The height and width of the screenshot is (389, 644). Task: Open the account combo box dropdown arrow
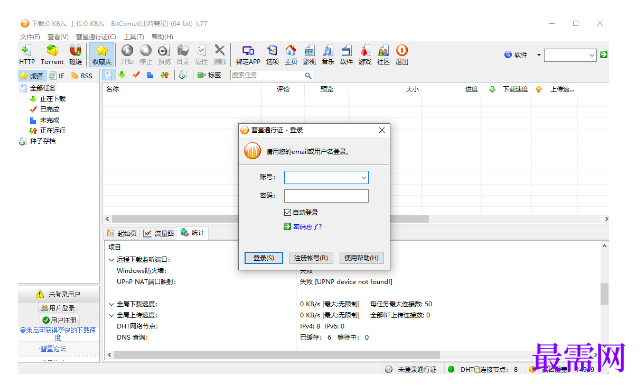[363, 177]
